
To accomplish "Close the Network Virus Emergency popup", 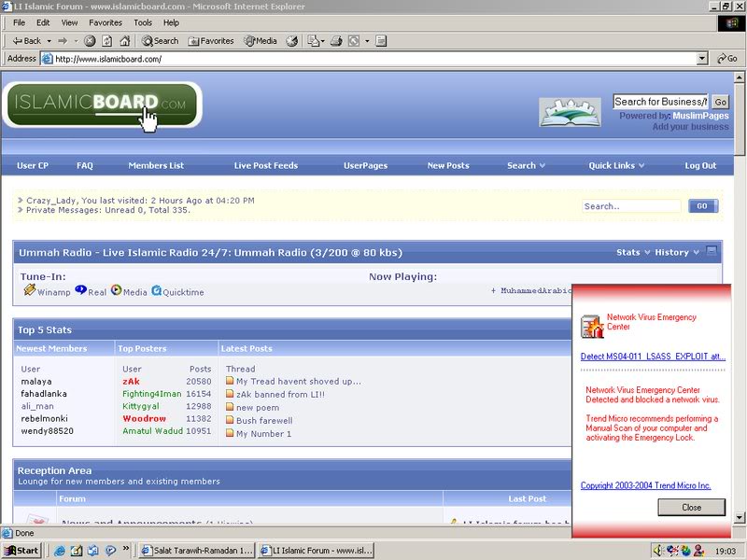I will pos(691,507).
